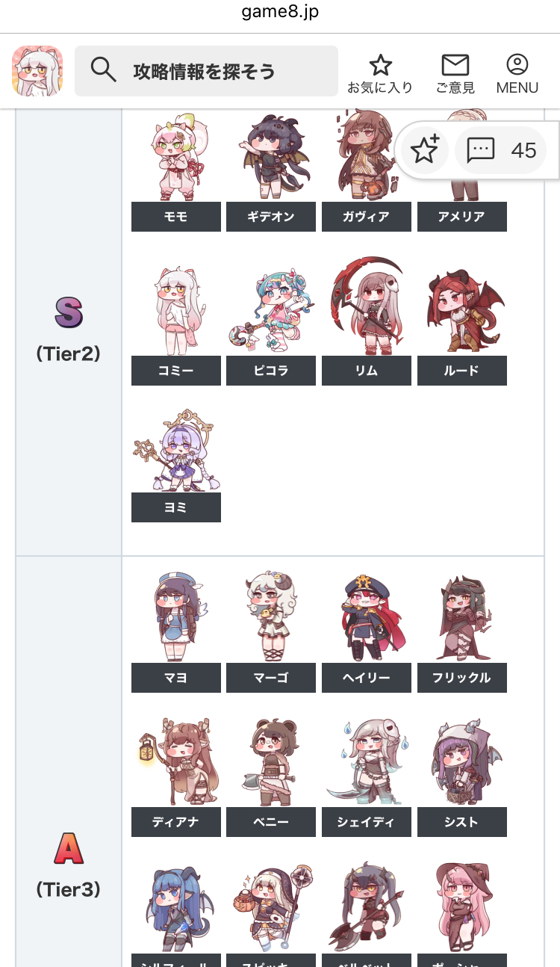Select the ギデオン character label
560x967 pixels.
click(x=271, y=217)
